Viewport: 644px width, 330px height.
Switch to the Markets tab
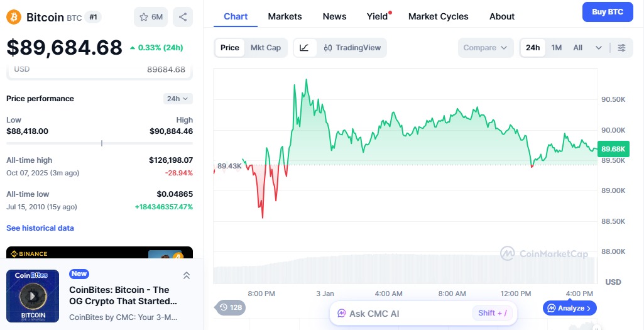click(x=285, y=16)
